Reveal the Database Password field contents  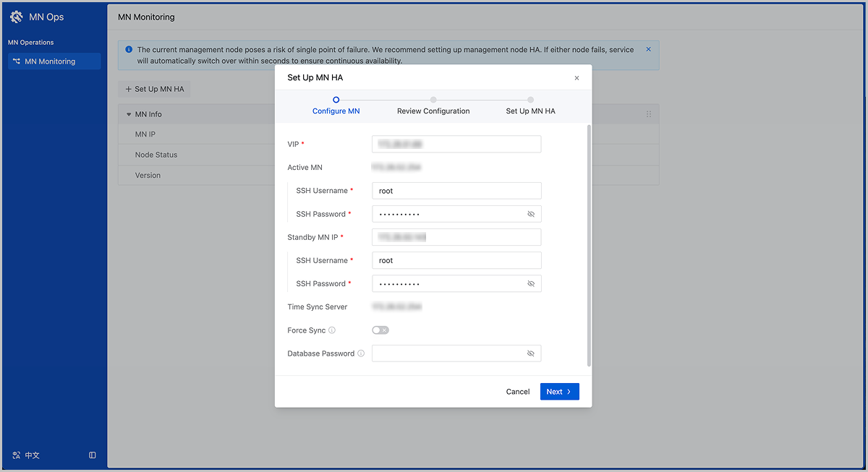[x=531, y=353]
